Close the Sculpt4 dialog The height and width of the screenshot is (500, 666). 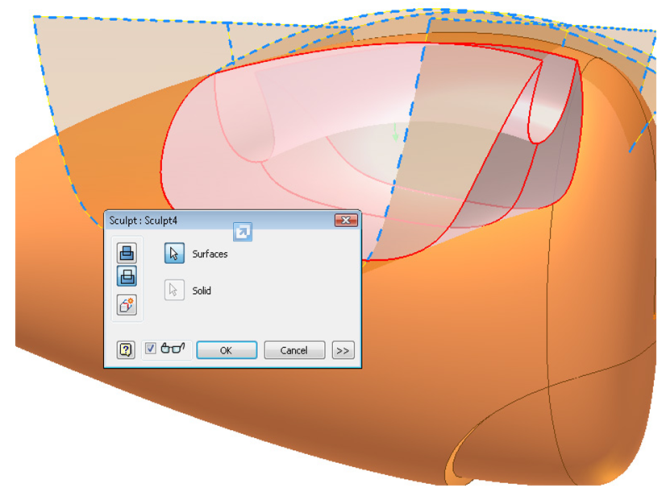(x=346, y=220)
